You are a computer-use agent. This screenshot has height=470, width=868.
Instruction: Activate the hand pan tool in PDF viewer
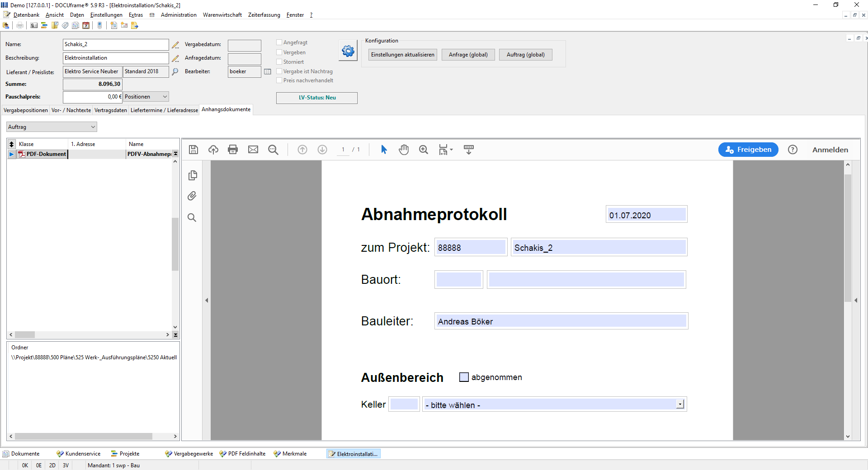tap(404, 150)
